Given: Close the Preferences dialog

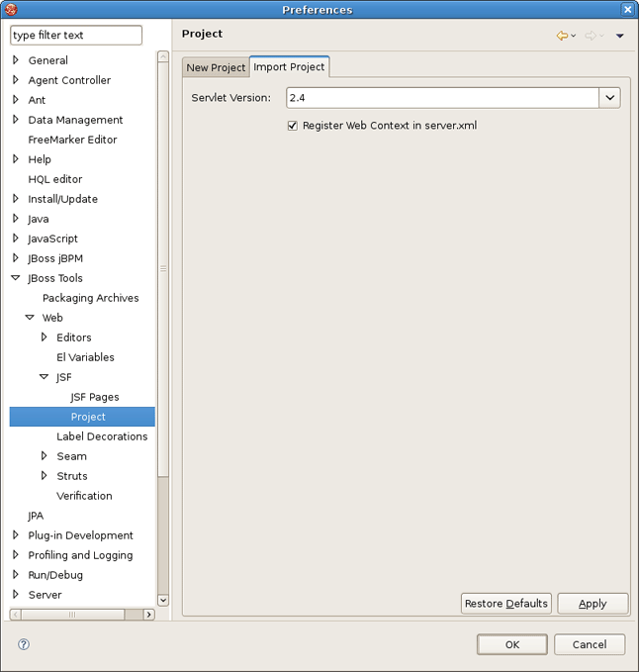Looking at the screenshot, I should (x=627, y=10).
